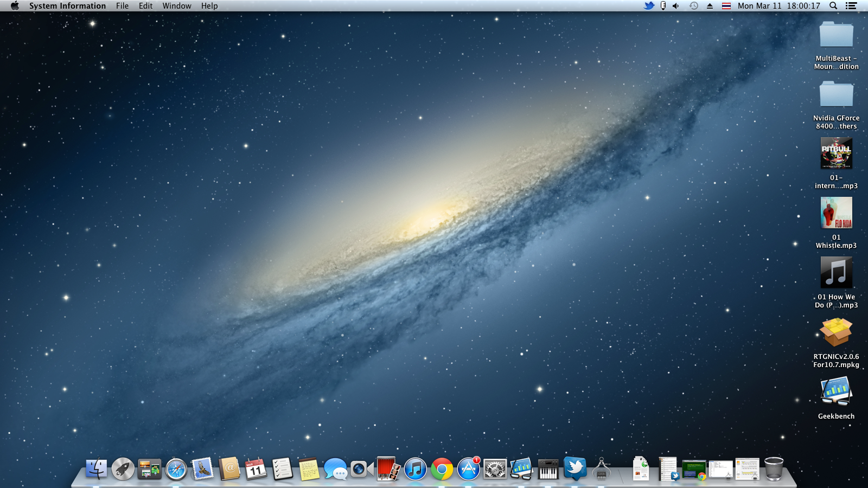Click System Information chip icon in Dock
The width and height of the screenshot is (868, 488).
pos(601,469)
